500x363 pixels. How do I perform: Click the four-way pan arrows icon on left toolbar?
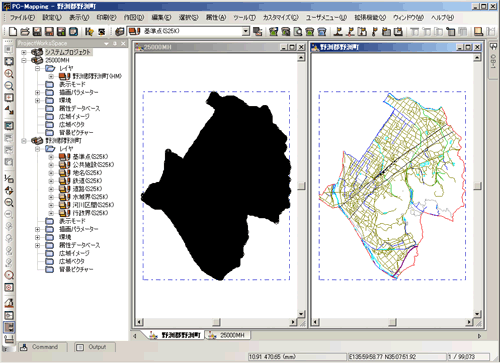(x=9, y=191)
